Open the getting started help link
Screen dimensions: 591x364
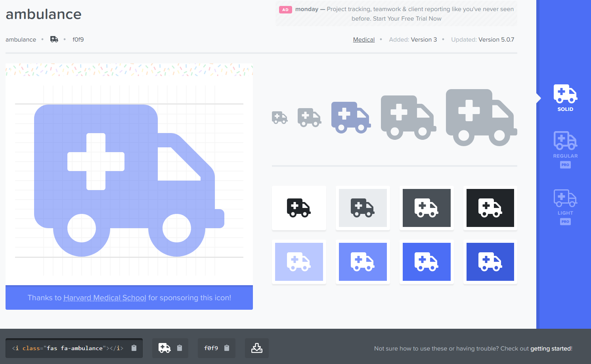pyautogui.click(x=551, y=349)
